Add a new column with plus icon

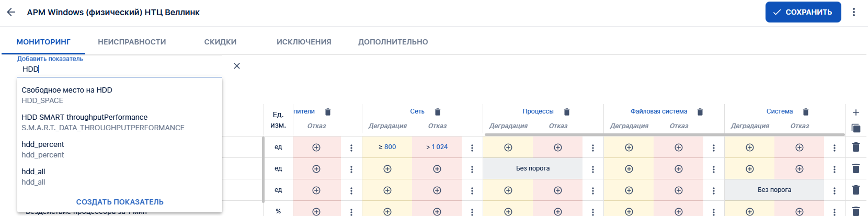point(856,112)
